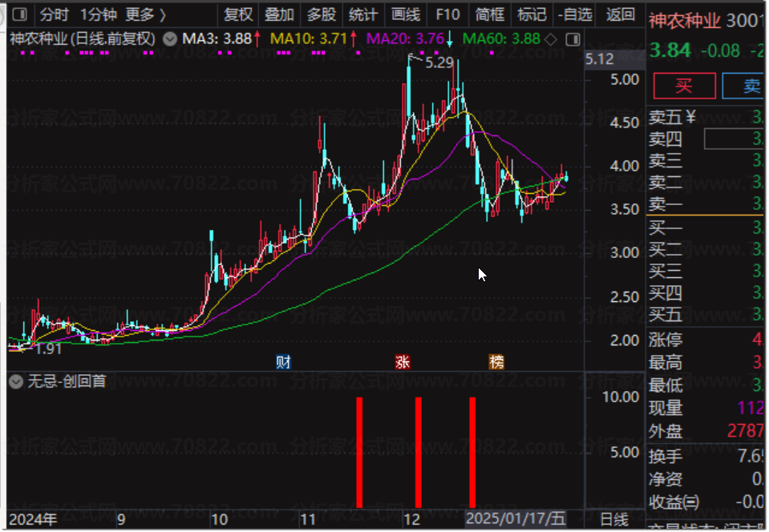
Task: Open the 统计 statistics tool
Action: (x=363, y=14)
